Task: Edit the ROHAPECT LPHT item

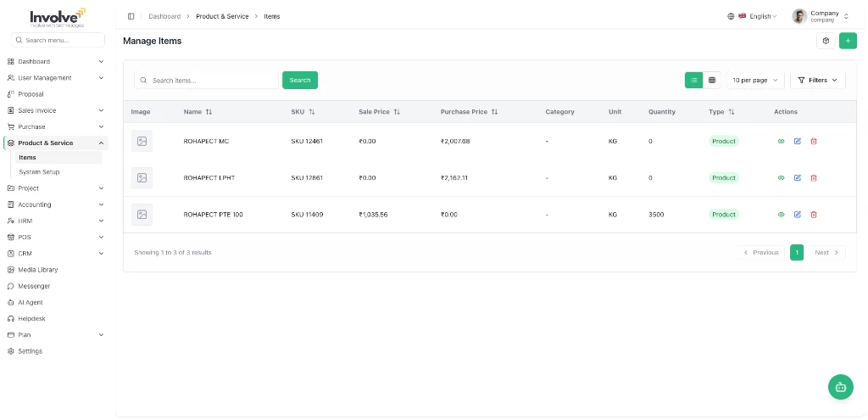Action: [797, 178]
